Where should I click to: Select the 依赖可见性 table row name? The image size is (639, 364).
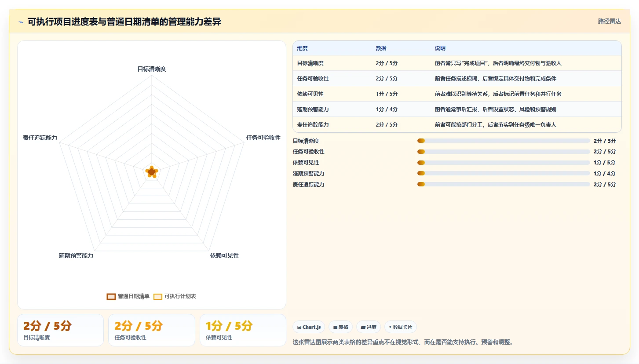point(310,94)
